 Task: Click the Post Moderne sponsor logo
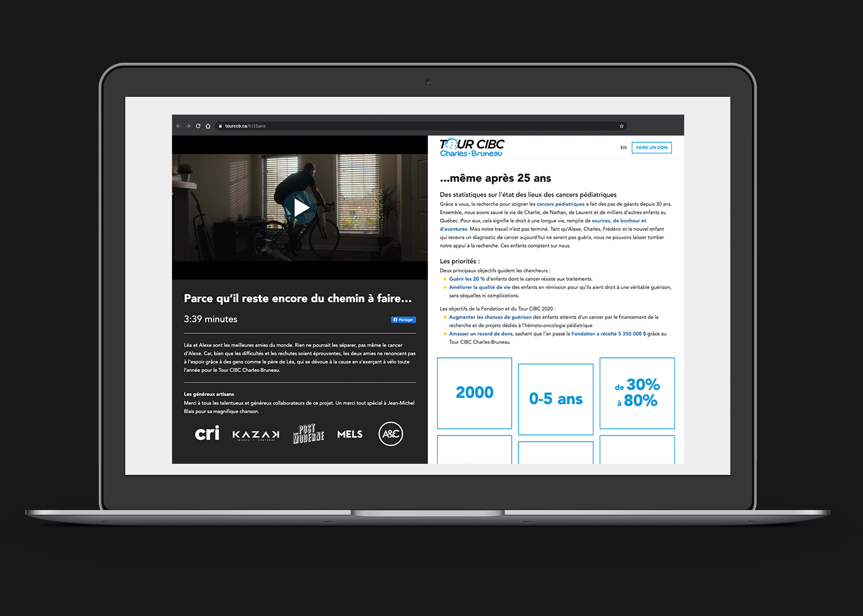coord(308,434)
